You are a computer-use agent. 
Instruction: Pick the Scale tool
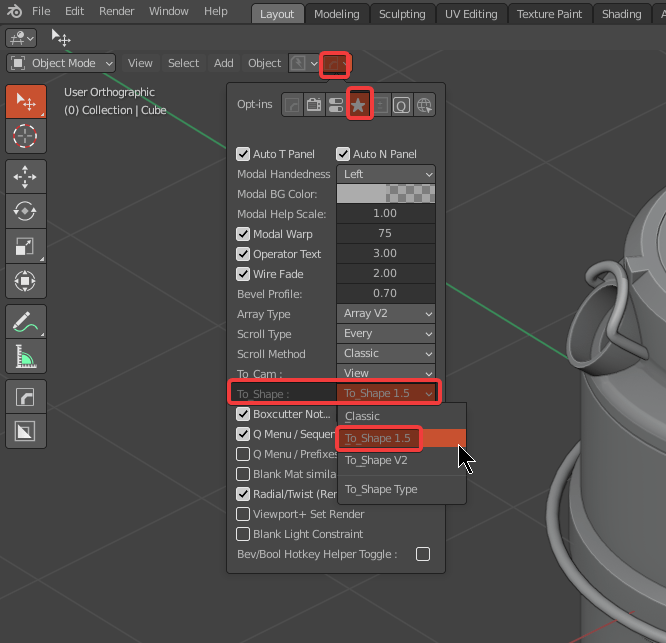(25, 246)
